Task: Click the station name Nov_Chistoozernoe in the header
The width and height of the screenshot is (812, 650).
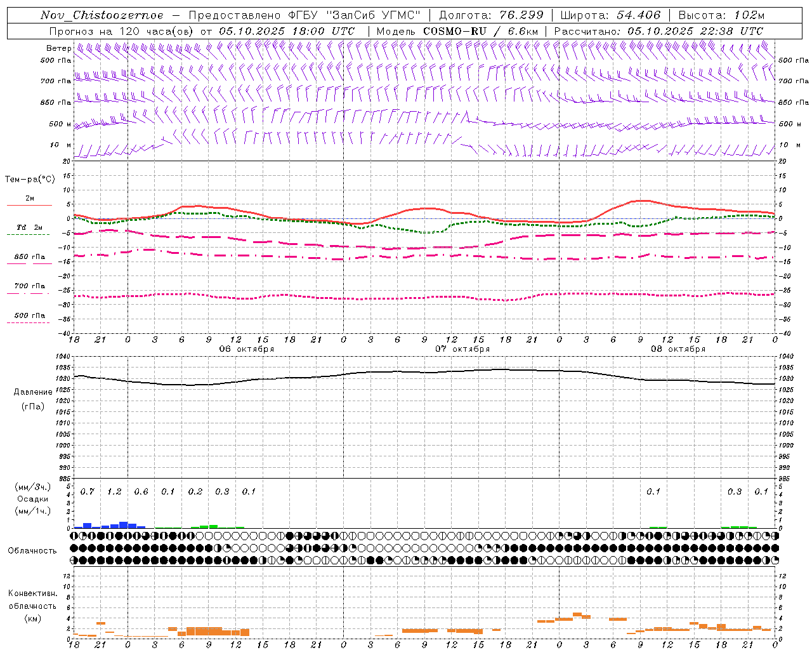Action: [102, 15]
